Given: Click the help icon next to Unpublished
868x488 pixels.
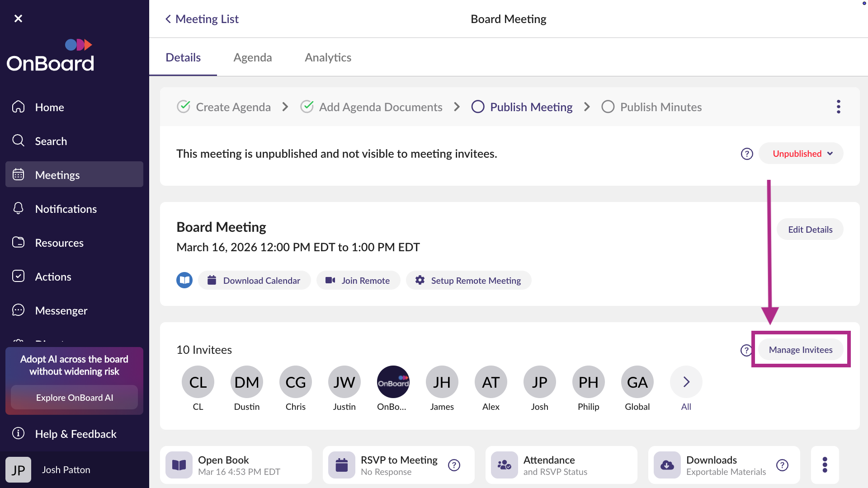Looking at the screenshot, I should pyautogui.click(x=747, y=154).
